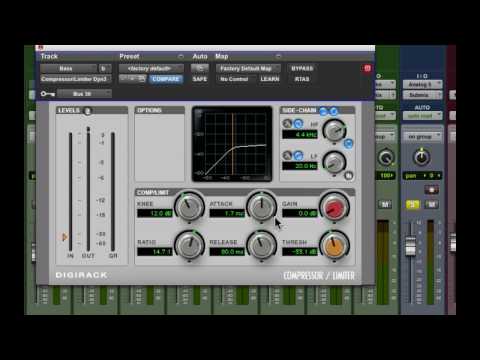Click the red target button in plugin header
Viewport: 480px width, 360px height.
(x=367, y=68)
